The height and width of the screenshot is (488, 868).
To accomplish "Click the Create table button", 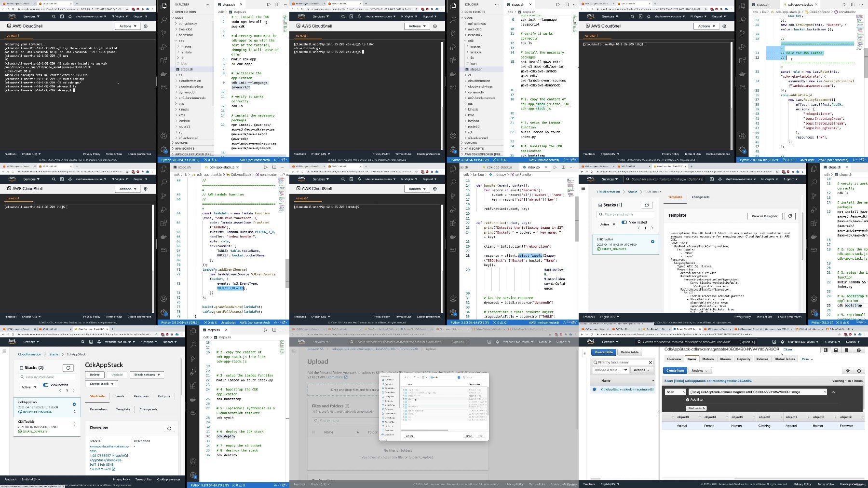I will tap(604, 352).
